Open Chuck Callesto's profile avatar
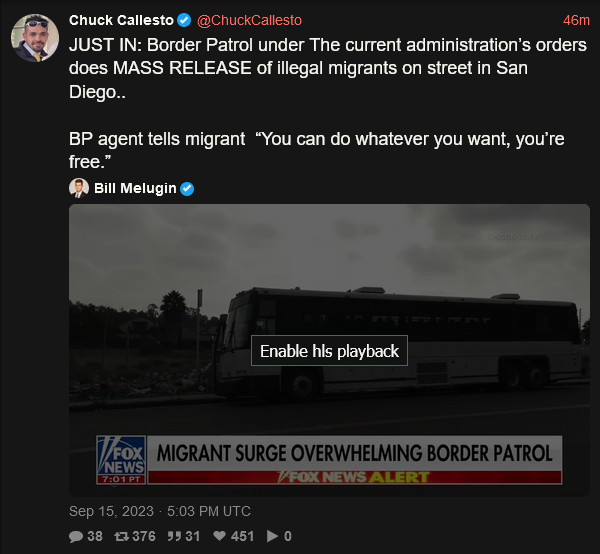Image resolution: width=600 pixels, height=554 pixels. [35, 38]
